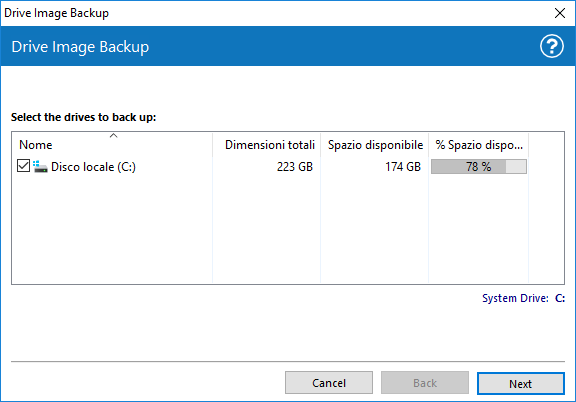Click the System Drive: C: link
The width and height of the screenshot is (576, 402).
point(523,298)
